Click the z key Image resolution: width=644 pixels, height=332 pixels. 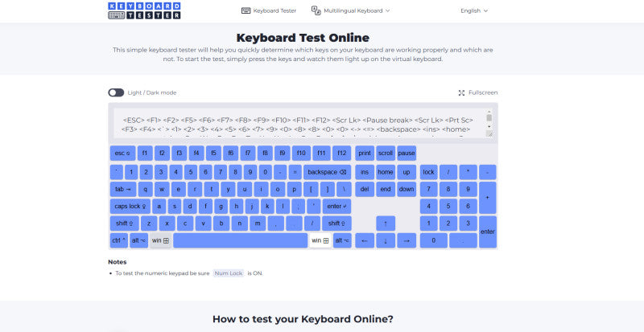149,223
